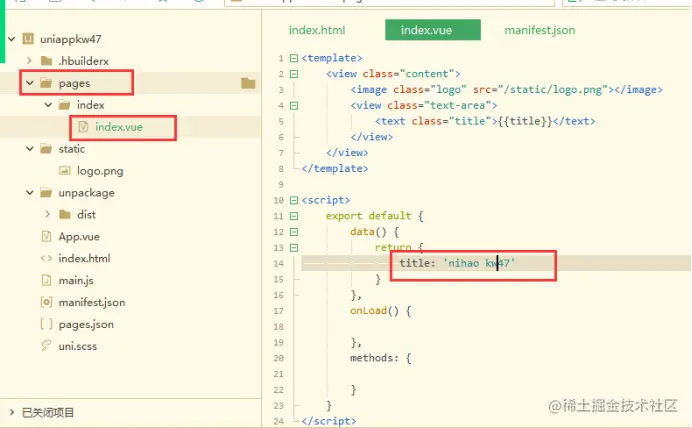Click the folder icon at right of pages row
This screenshot has height=428, width=692.
click(248, 83)
